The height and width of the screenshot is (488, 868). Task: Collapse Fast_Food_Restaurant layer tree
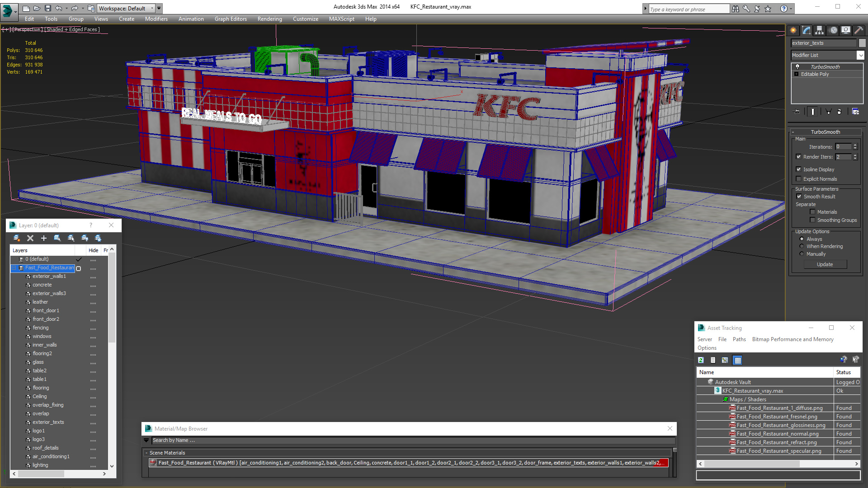click(x=14, y=268)
